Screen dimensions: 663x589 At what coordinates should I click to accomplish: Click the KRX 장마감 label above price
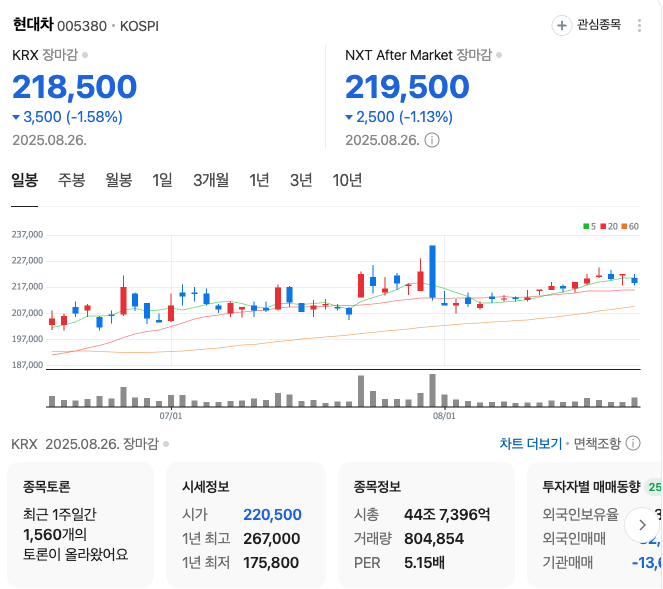45,55
